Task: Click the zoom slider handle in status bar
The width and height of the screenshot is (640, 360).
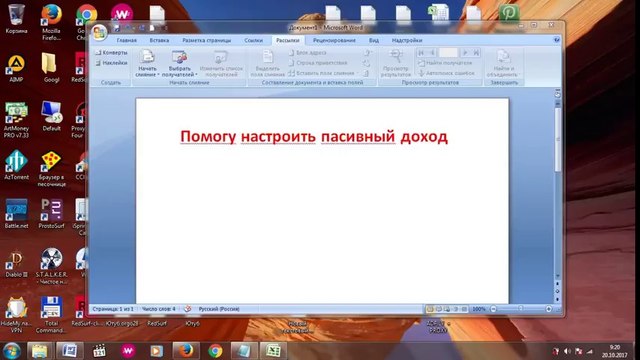Action: 521,309
